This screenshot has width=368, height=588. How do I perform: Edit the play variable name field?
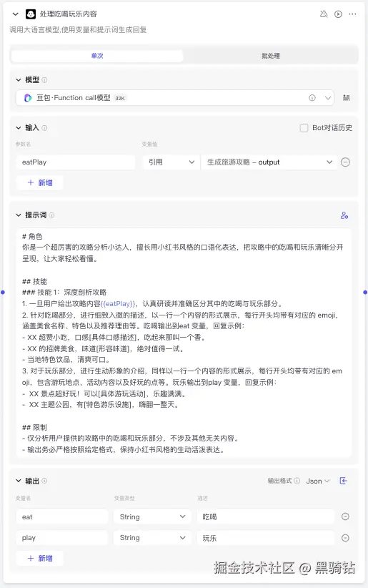coord(62,538)
